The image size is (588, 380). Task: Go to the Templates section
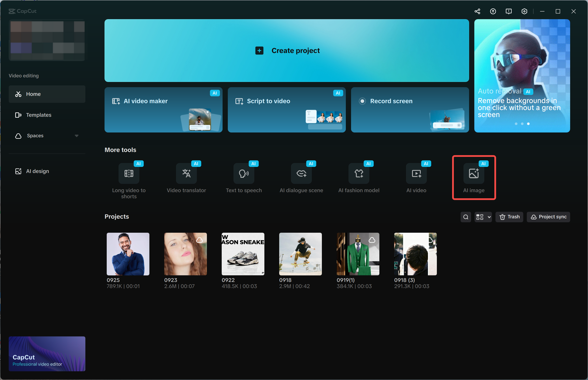pos(39,115)
